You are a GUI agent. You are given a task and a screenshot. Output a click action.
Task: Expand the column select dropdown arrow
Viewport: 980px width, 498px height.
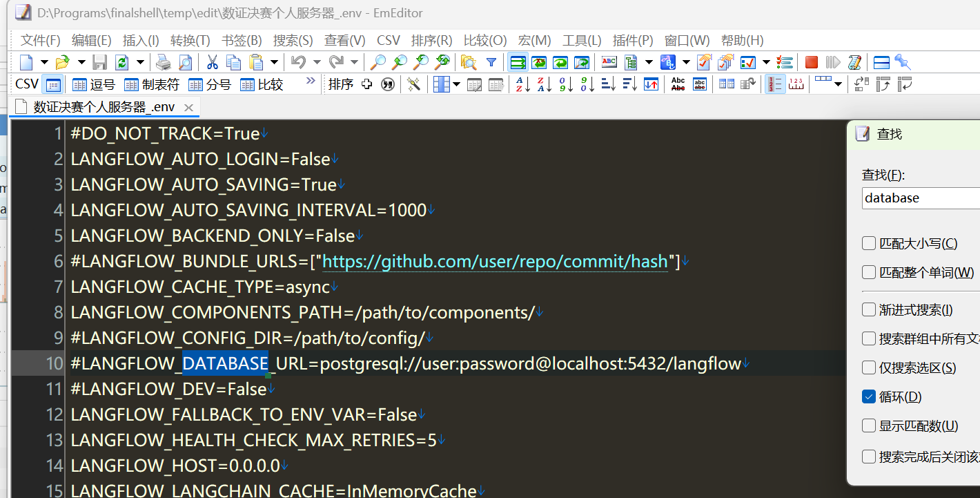click(456, 84)
